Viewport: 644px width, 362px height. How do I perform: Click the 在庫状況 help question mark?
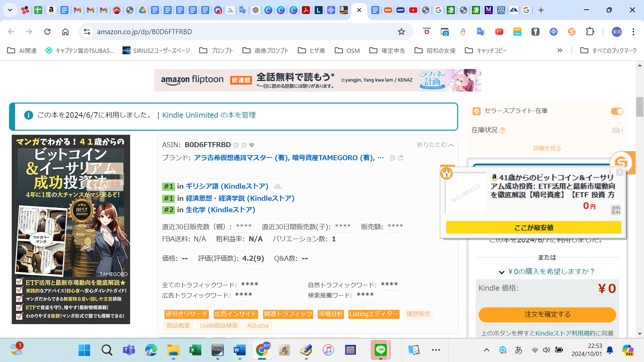click(502, 130)
